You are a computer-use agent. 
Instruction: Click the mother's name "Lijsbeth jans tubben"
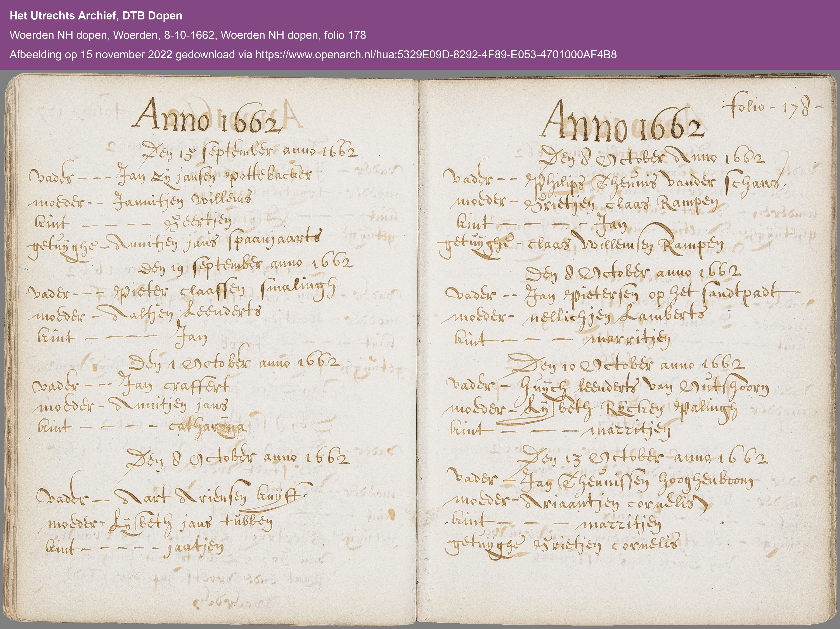click(191, 524)
